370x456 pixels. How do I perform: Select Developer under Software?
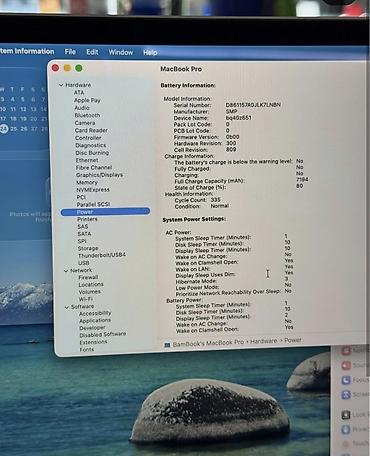[92, 328]
